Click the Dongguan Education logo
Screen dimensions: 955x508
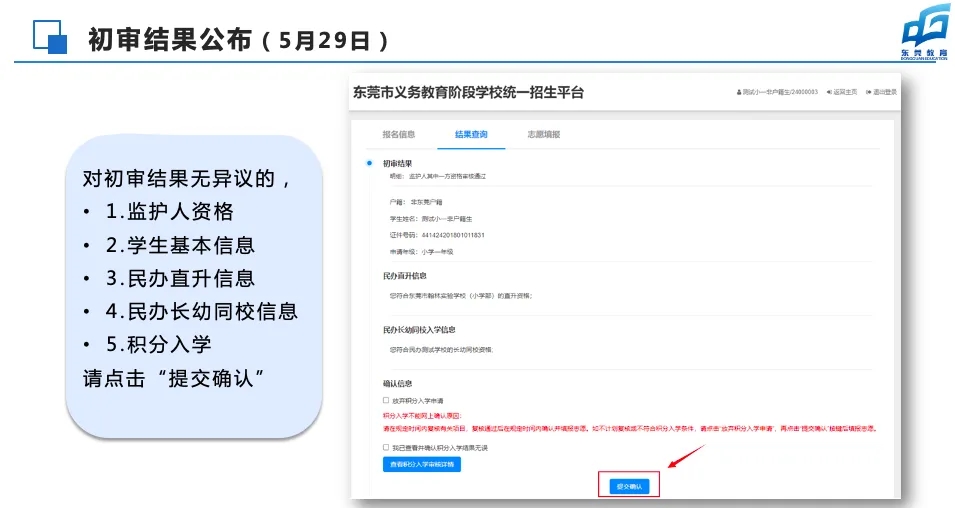[x=925, y=32]
